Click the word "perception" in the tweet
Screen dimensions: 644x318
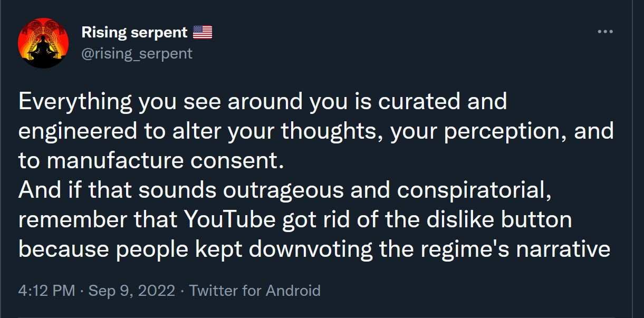[505, 131]
